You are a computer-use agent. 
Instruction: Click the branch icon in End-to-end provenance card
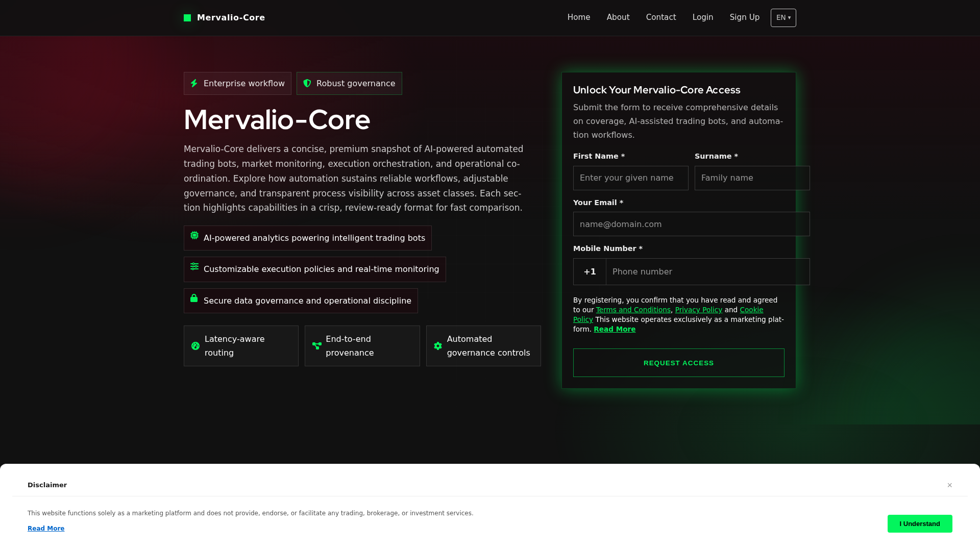click(x=317, y=346)
